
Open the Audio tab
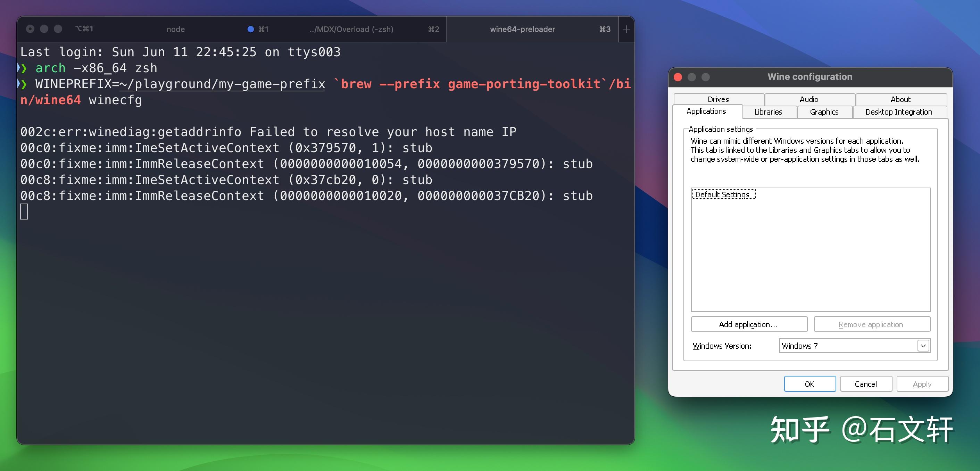click(809, 99)
